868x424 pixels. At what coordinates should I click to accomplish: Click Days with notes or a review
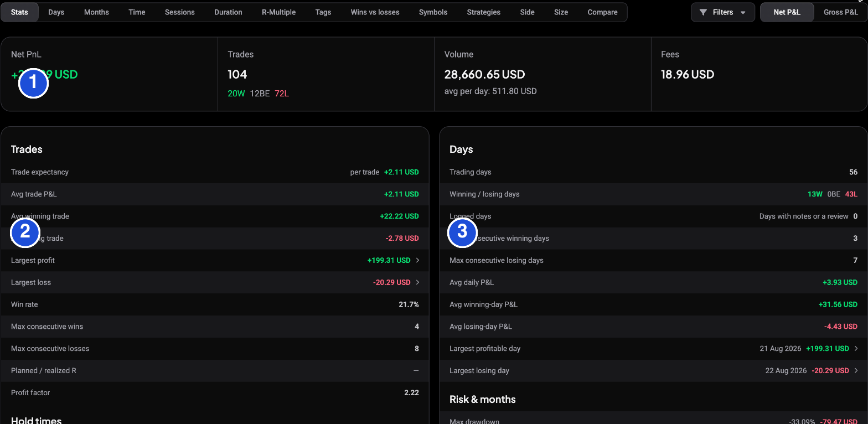(x=804, y=216)
